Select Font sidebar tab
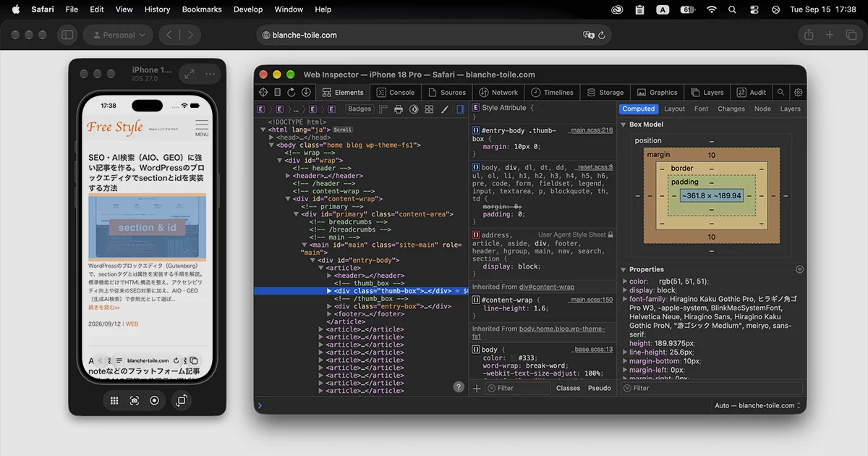 (x=701, y=109)
